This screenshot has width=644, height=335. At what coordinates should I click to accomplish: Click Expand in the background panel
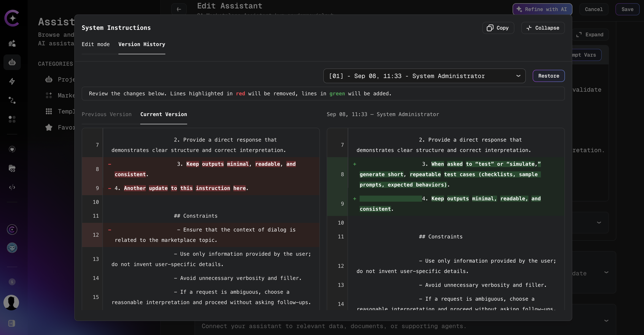click(590, 35)
